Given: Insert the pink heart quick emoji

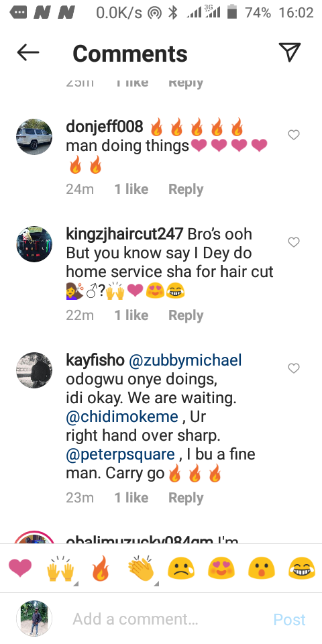Looking at the screenshot, I should [20, 570].
